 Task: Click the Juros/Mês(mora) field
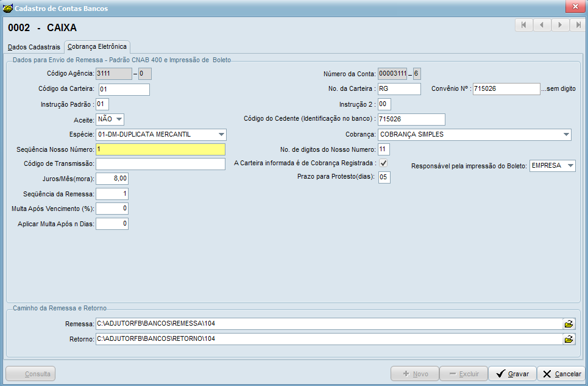112,179
